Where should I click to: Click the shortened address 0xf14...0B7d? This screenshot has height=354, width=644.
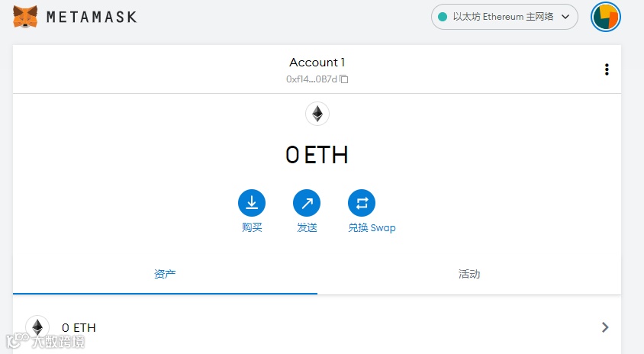pyautogui.click(x=311, y=79)
